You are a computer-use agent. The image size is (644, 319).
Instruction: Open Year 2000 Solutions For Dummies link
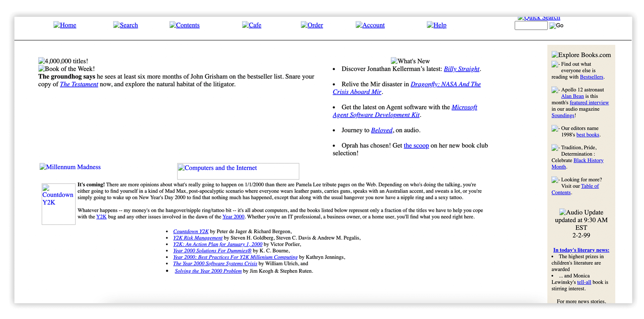pyautogui.click(x=212, y=250)
